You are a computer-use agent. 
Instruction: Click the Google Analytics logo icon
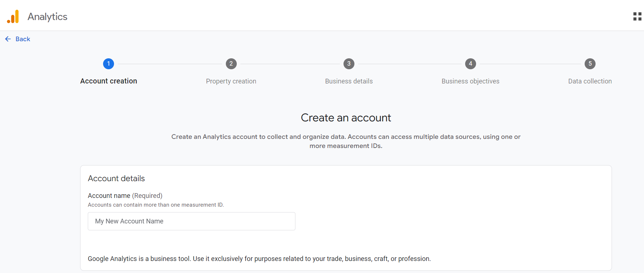tap(13, 16)
